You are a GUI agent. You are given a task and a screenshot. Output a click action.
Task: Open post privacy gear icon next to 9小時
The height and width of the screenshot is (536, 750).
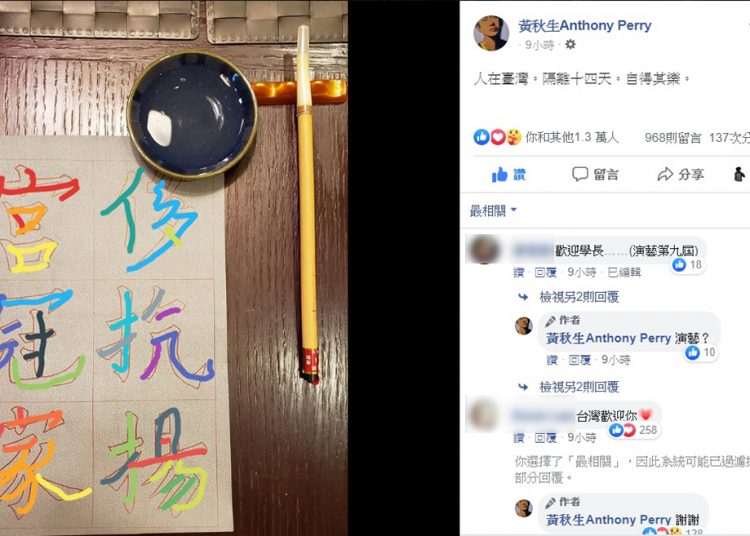click(x=570, y=44)
